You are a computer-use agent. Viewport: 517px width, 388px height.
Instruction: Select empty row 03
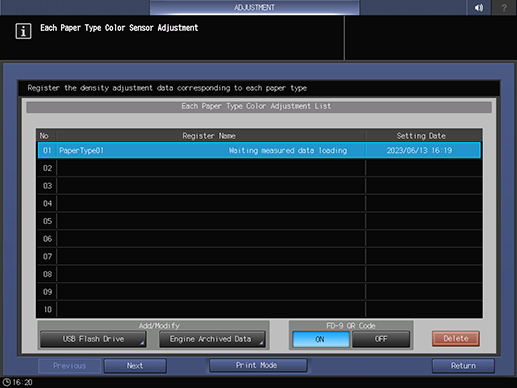259,186
